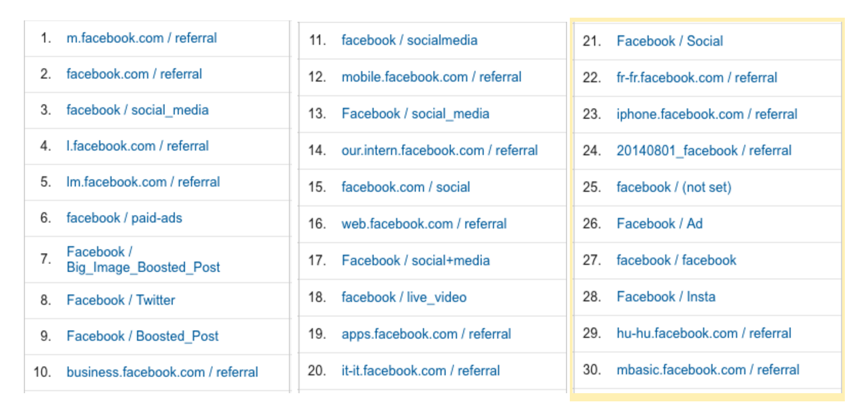Open mbasic.facebook.com / referral link
This screenshot has height=417, width=868.
[x=708, y=370]
